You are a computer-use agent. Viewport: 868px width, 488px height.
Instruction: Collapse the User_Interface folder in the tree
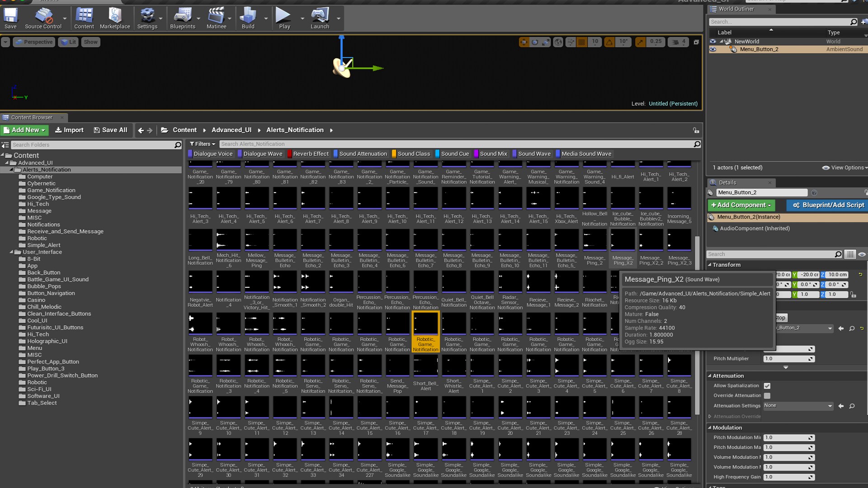pyautogui.click(x=11, y=252)
